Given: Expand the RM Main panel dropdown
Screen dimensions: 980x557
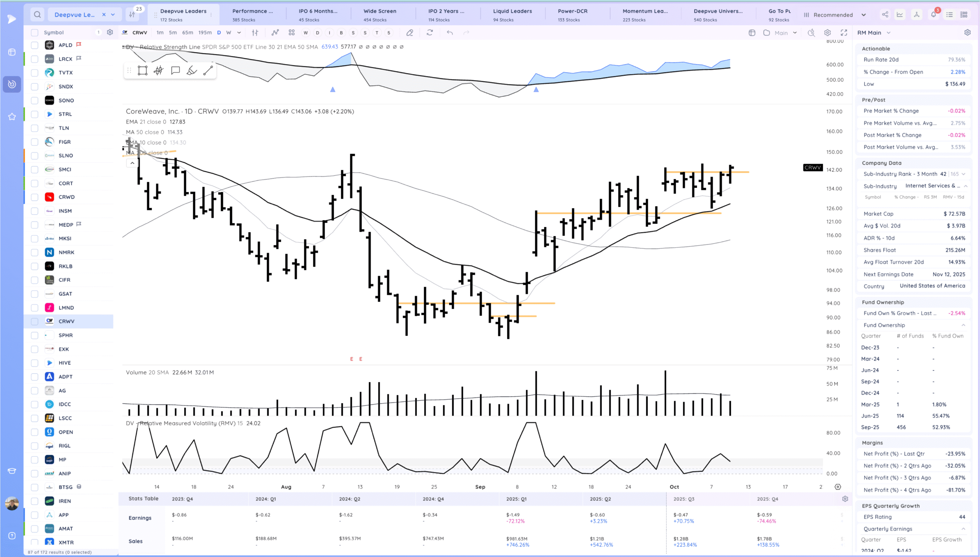Looking at the screenshot, I should pyautogui.click(x=889, y=33).
